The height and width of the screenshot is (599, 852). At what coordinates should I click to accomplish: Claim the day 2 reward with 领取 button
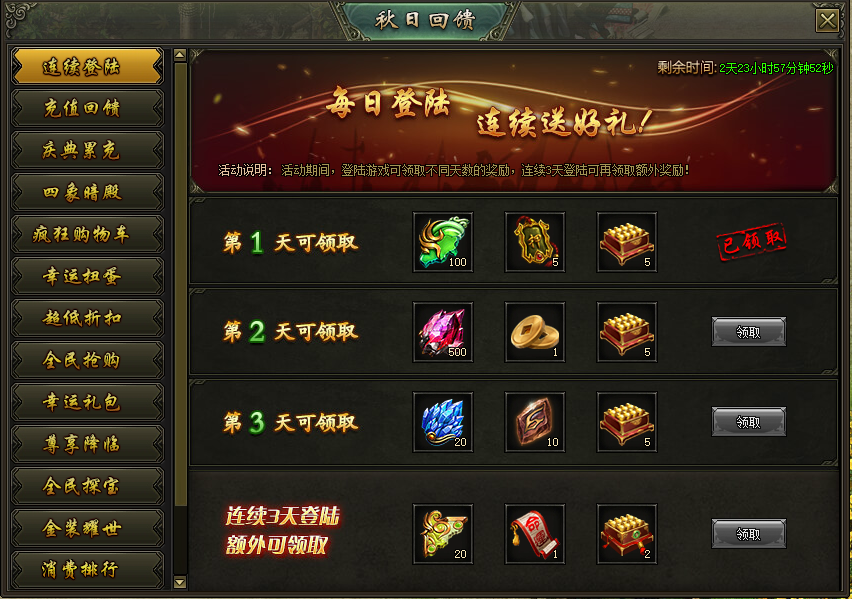tap(749, 332)
